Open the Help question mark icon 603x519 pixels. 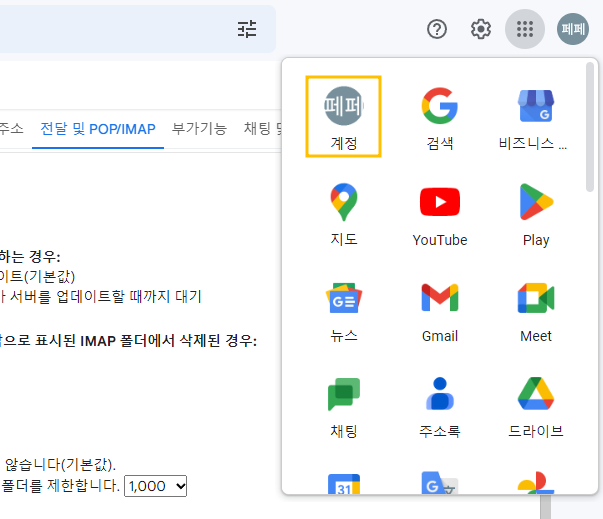click(437, 29)
